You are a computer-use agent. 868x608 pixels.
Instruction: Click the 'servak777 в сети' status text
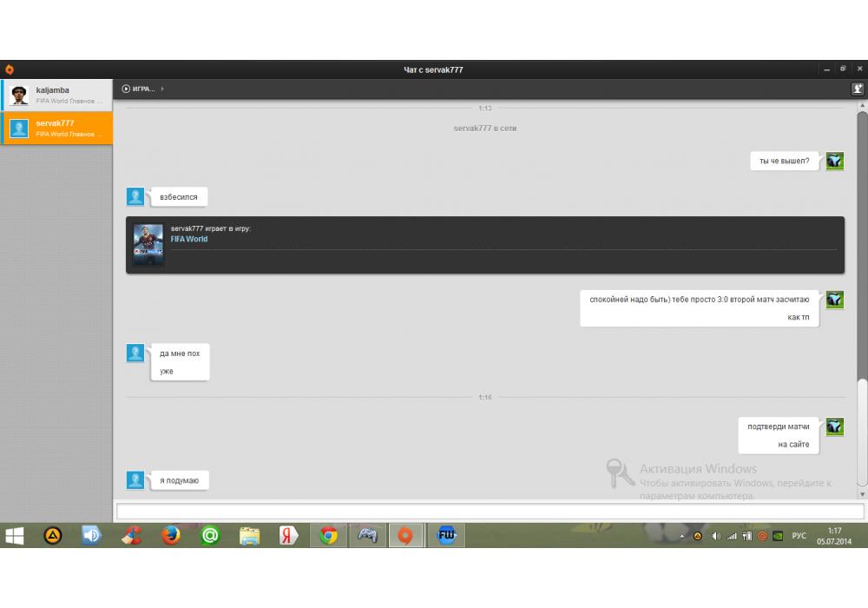(x=485, y=128)
